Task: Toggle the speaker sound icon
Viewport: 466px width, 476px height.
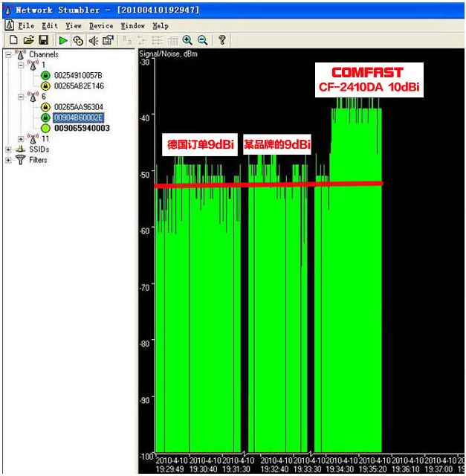Action: 94,40
